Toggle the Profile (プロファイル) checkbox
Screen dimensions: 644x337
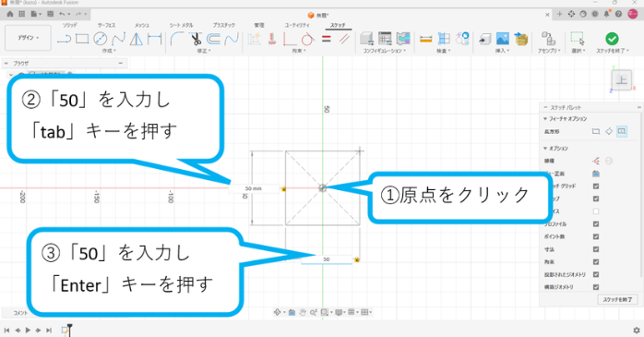point(596,224)
